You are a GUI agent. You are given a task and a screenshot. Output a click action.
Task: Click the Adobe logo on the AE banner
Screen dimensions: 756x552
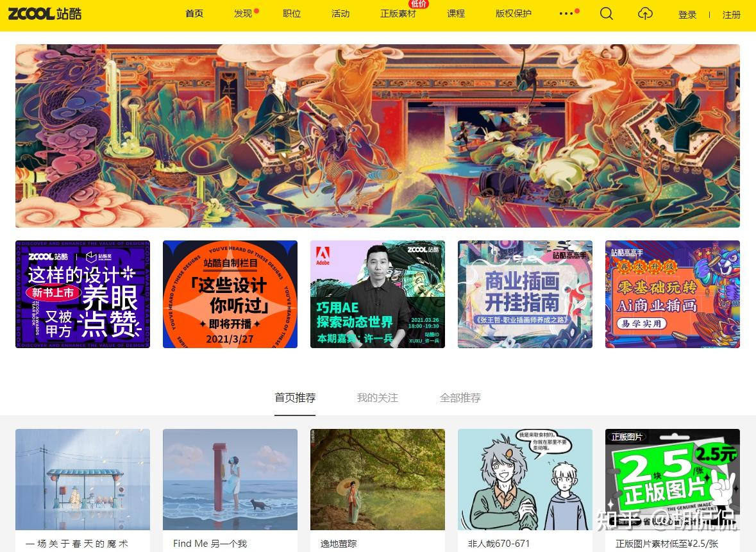pos(323,256)
